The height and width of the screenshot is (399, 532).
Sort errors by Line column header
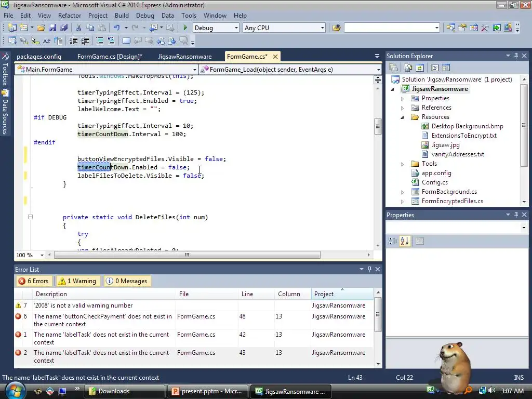click(256, 294)
